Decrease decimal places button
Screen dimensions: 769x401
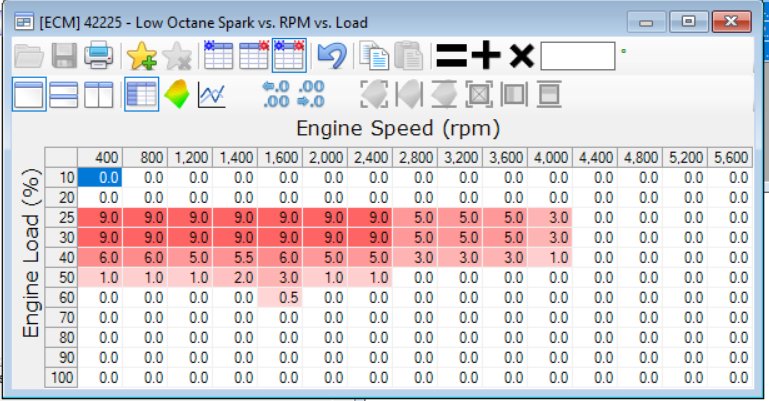coord(276,94)
